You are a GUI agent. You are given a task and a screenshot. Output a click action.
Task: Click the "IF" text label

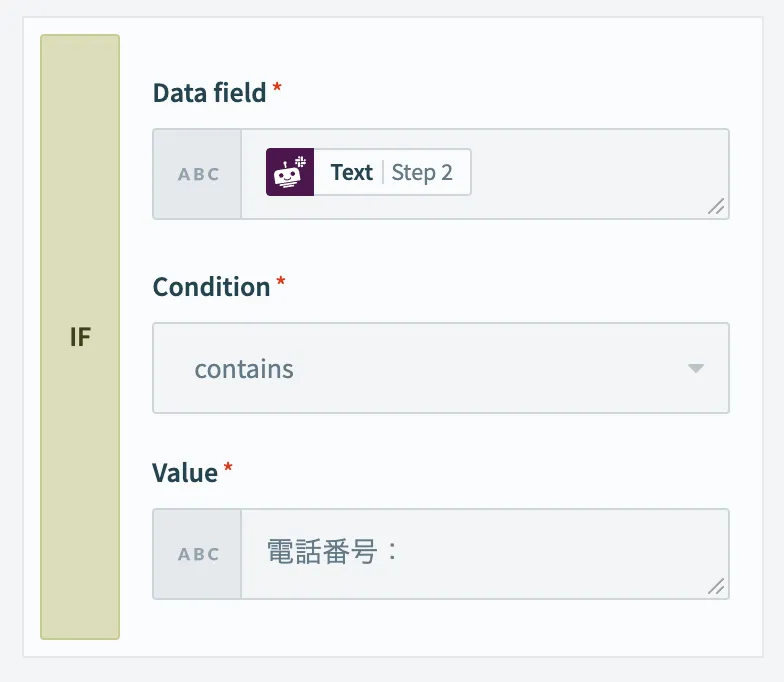(x=80, y=337)
